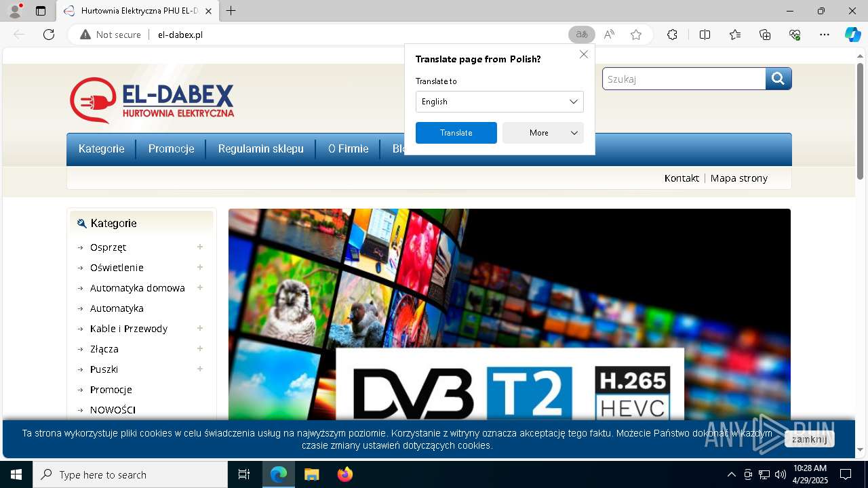Screen dimensions: 868x488
Task: Open File Explorer from taskbar
Action: pos(311,474)
